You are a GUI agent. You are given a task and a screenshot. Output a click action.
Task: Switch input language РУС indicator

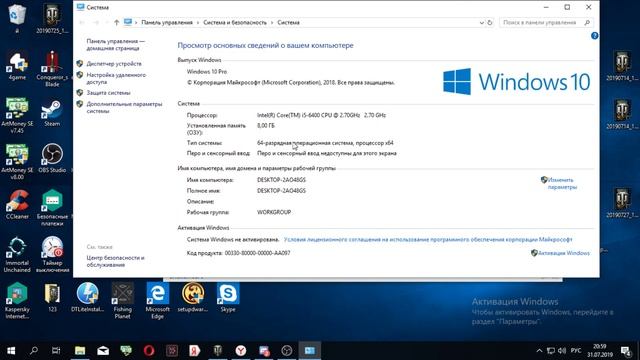tap(576, 351)
